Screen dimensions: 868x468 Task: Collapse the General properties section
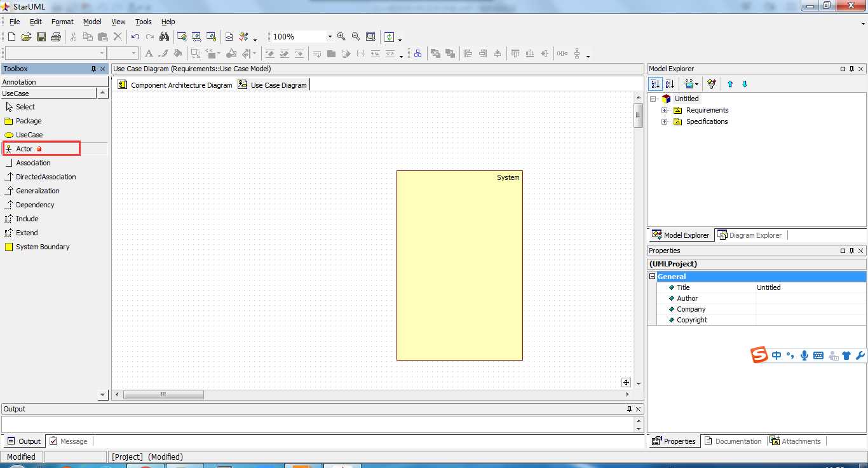pyautogui.click(x=652, y=277)
